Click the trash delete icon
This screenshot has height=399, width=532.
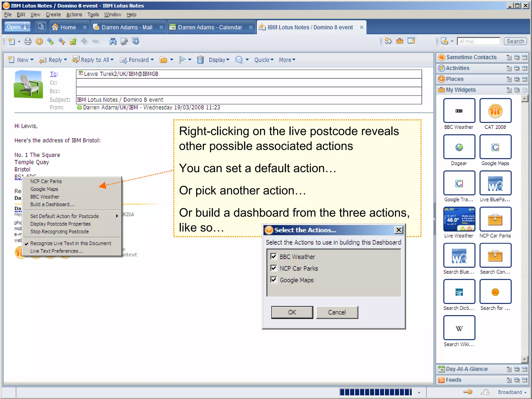[200, 60]
